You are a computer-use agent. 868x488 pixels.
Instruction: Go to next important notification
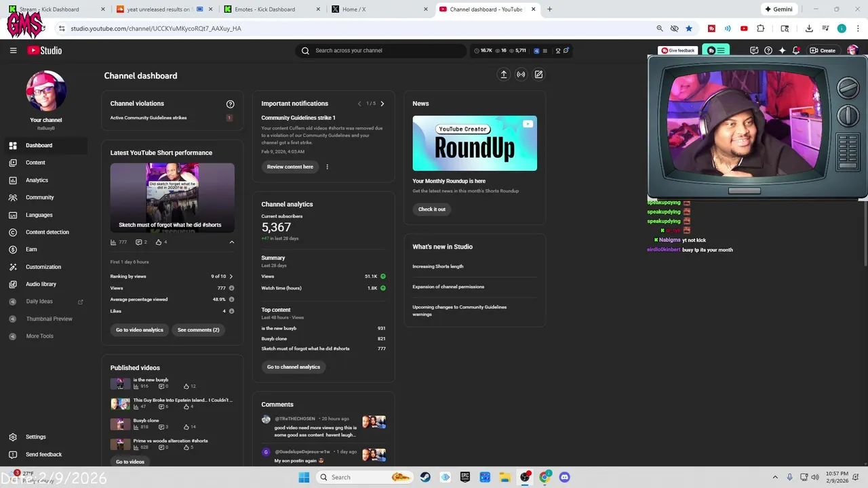tap(382, 104)
